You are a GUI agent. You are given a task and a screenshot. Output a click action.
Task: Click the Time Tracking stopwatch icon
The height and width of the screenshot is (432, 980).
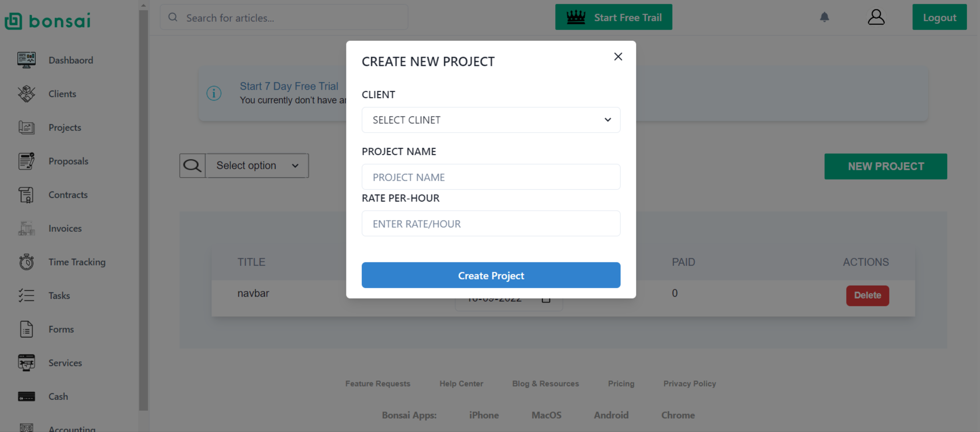tap(26, 262)
